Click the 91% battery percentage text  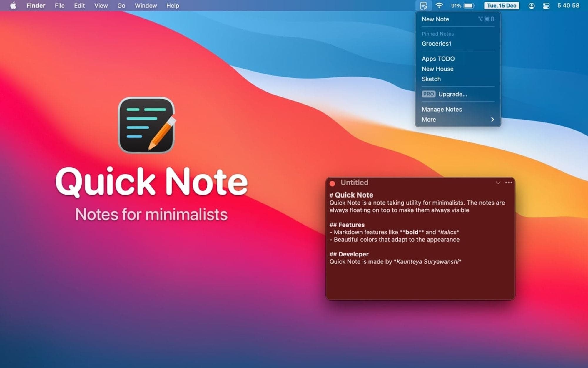pyautogui.click(x=456, y=6)
